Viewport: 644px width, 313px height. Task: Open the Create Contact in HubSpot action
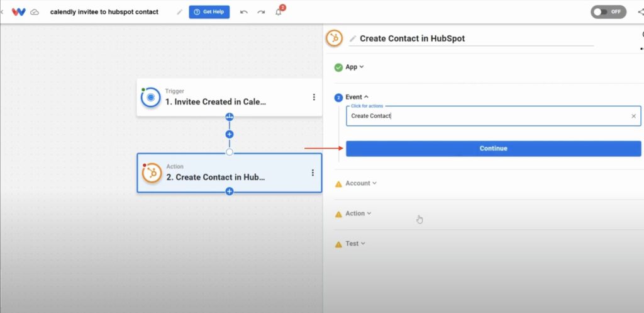(229, 173)
